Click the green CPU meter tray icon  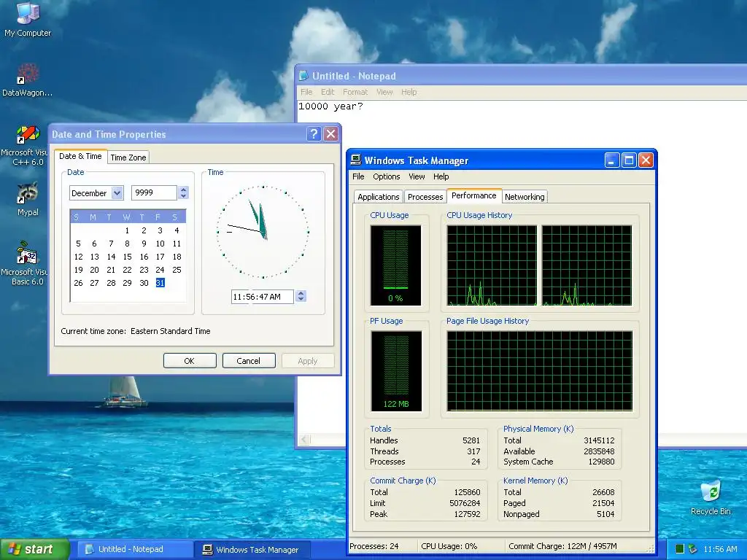(679, 549)
